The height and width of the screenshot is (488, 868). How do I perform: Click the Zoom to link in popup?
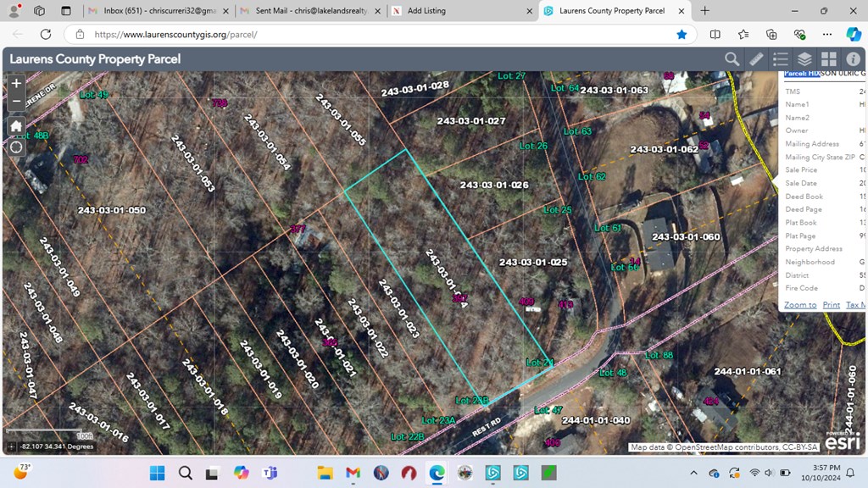point(800,305)
